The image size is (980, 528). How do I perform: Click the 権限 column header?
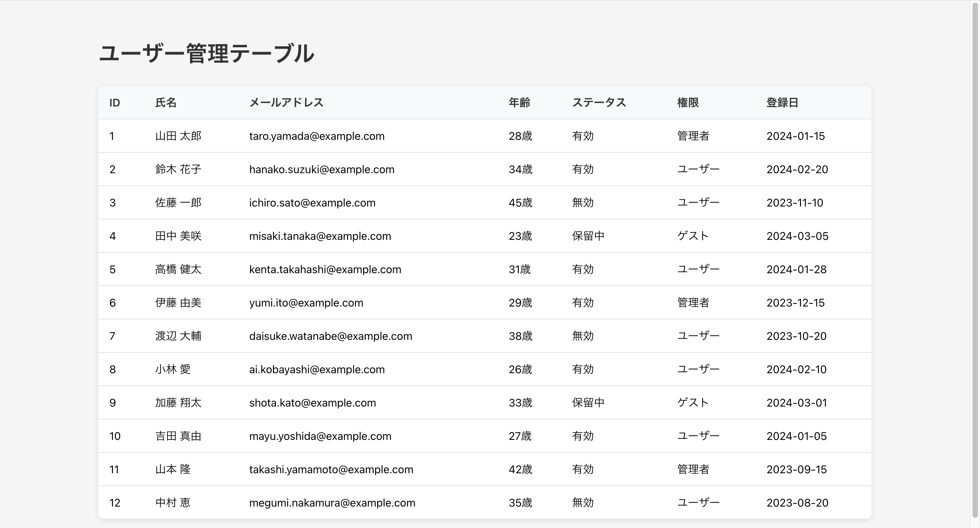(x=687, y=103)
